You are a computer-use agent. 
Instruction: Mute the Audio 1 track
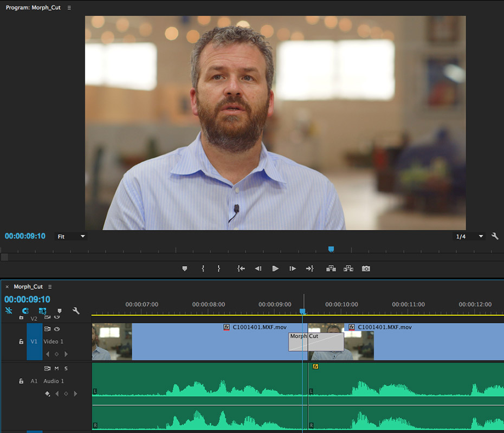pyautogui.click(x=56, y=369)
